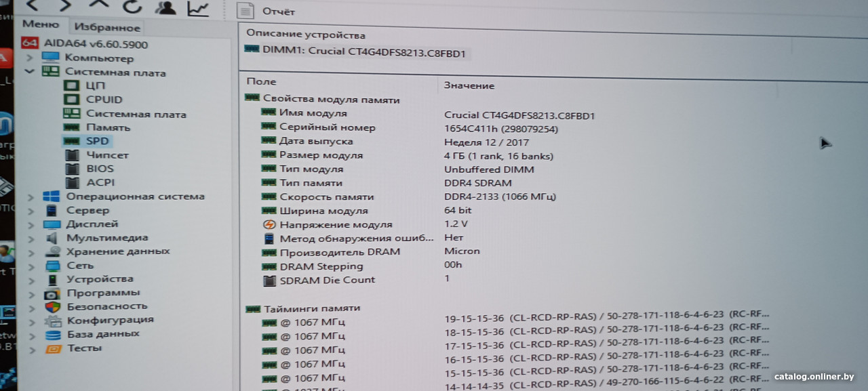Open the Программы tree item
This screenshot has width=868, height=391.
click(x=103, y=293)
